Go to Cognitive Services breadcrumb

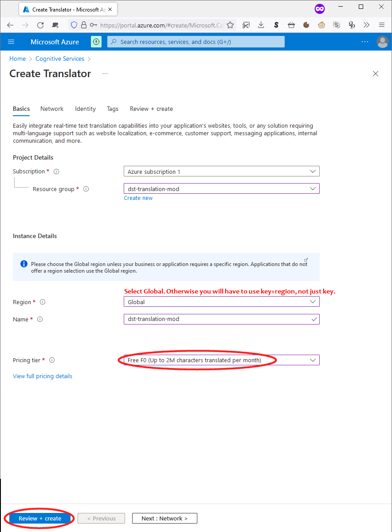click(x=60, y=59)
